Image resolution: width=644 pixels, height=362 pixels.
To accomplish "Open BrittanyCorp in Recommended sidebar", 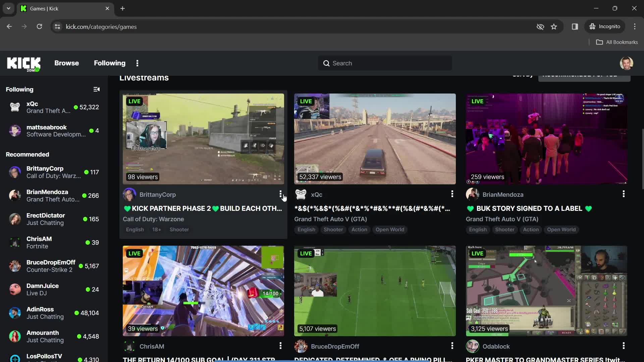I will pyautogui.click(x=54, y=172).
